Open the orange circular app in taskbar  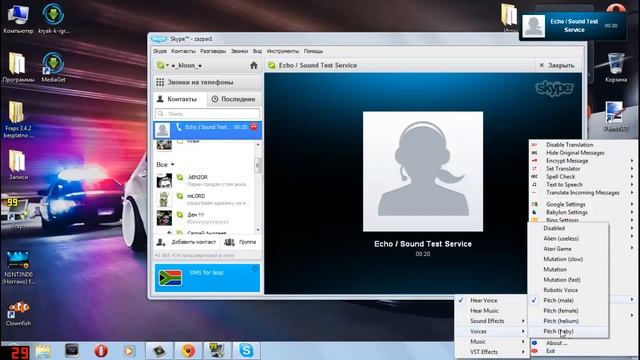(188, 351)
